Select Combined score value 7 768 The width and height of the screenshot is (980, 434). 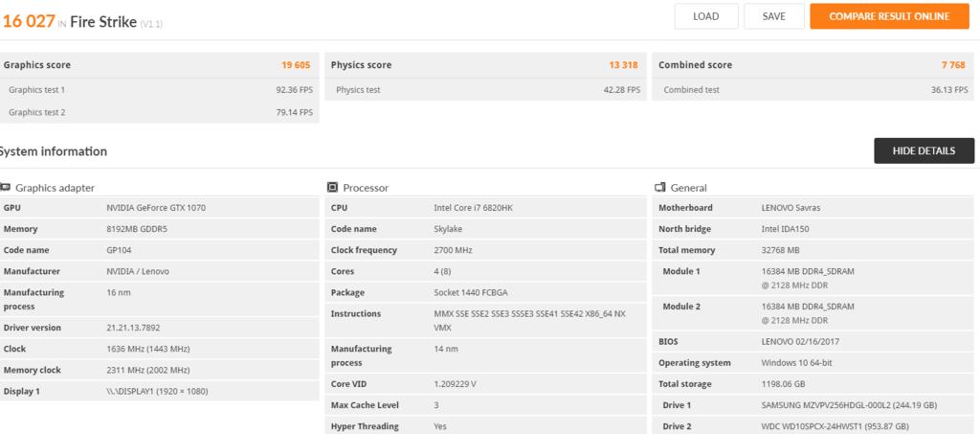(x=953, y=65)
